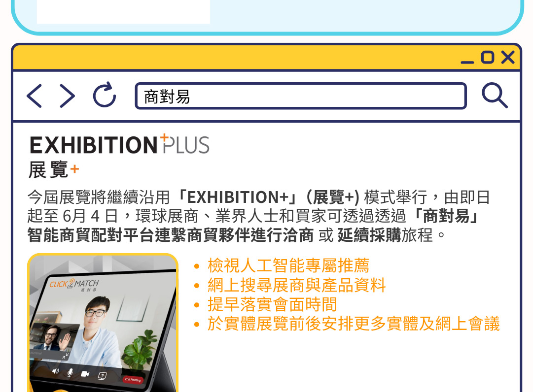The width and height of the screenshot is (533, 392).
Task: Click the magnifying glass search icon
Action: (x=495, y=96)
